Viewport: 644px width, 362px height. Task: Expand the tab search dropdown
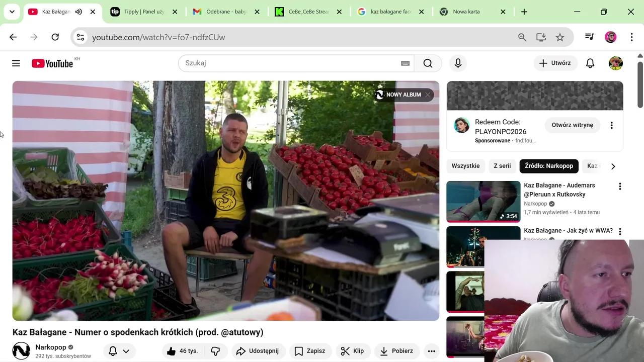[12, 12]
